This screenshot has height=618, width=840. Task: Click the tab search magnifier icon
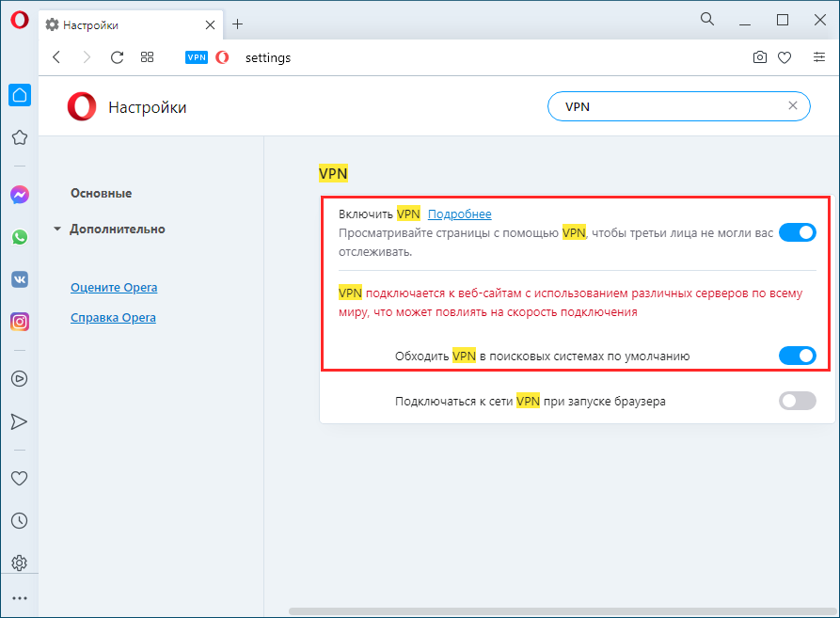[x=707, y=19]
